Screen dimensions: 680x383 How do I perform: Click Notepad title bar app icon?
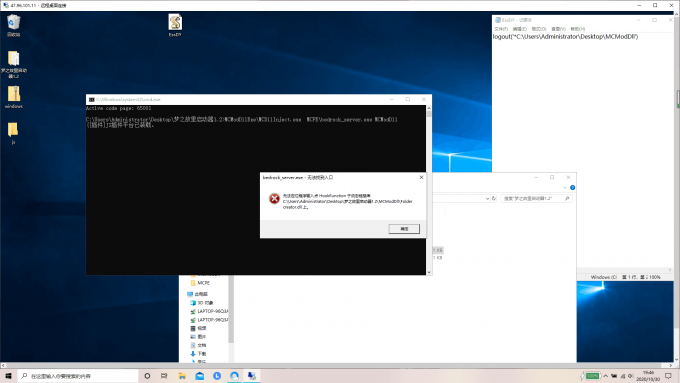498,20
